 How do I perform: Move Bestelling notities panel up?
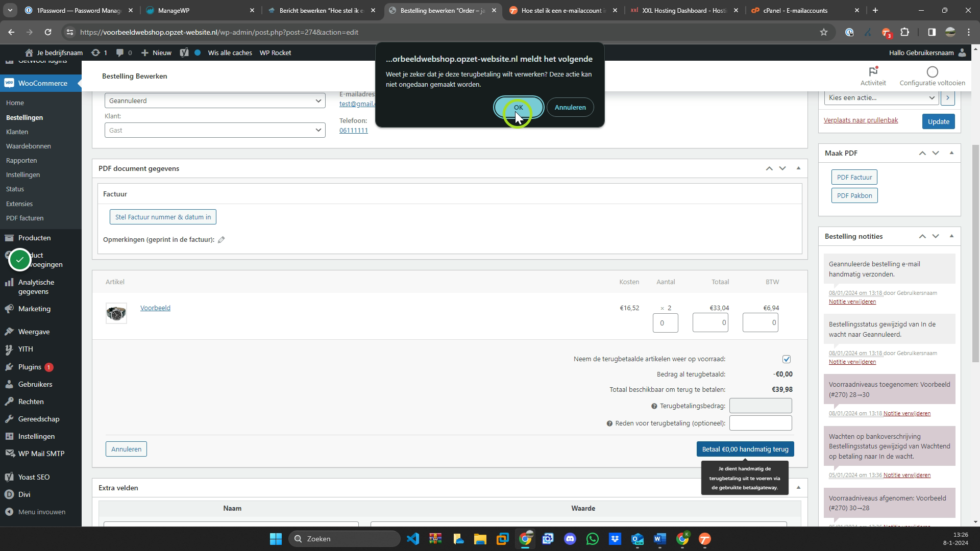pyautogui.click(x=922, y=236)
